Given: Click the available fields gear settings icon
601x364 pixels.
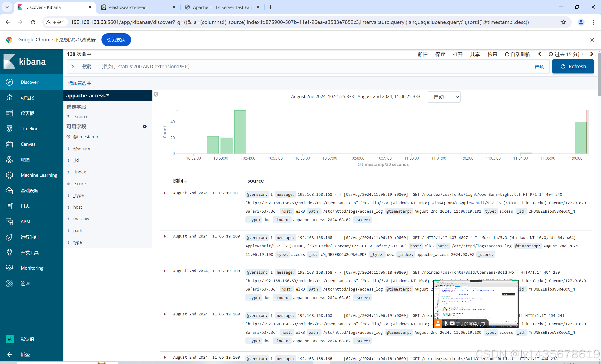Looking at the screenshot, I should [x=145, y=126].
